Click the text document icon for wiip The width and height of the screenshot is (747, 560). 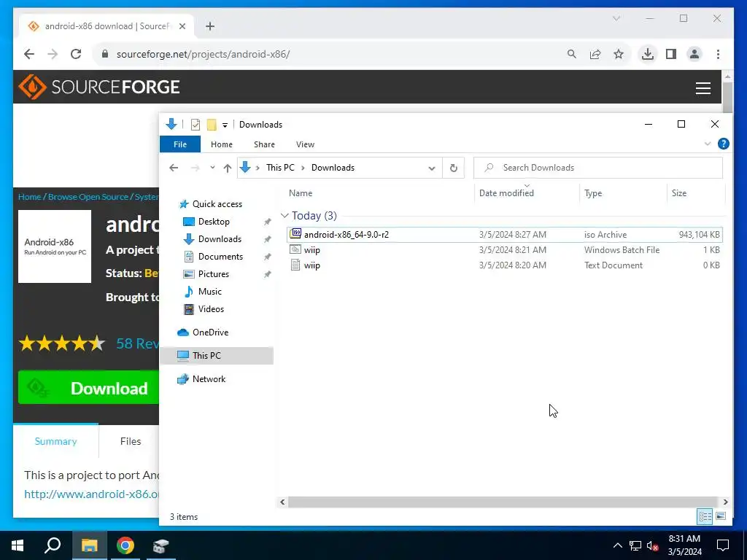[296, 265]
